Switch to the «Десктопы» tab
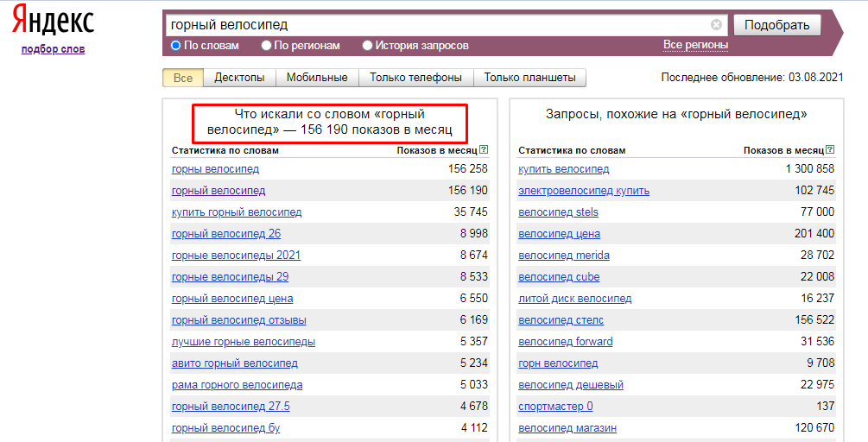 (x=239, y=78)
